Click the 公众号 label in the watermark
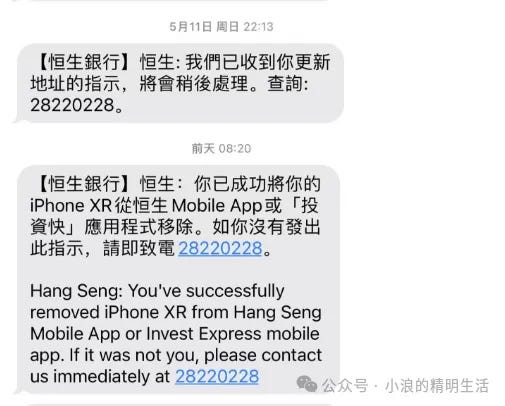Viewport: 505px width, 406px height. click(345, 386)
